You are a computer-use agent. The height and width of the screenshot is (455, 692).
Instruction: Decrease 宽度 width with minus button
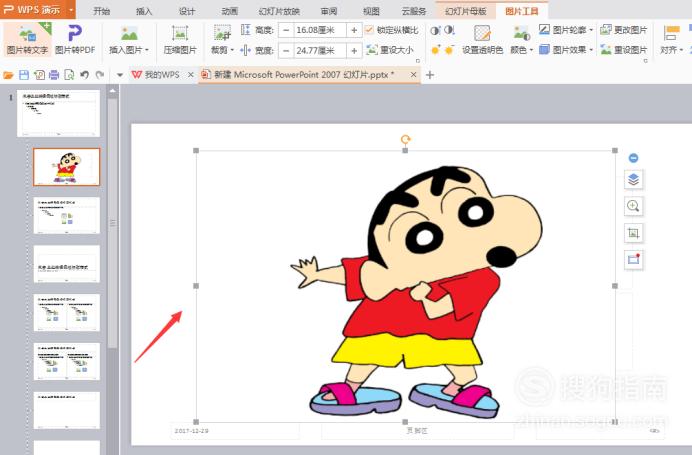[286, 51]
